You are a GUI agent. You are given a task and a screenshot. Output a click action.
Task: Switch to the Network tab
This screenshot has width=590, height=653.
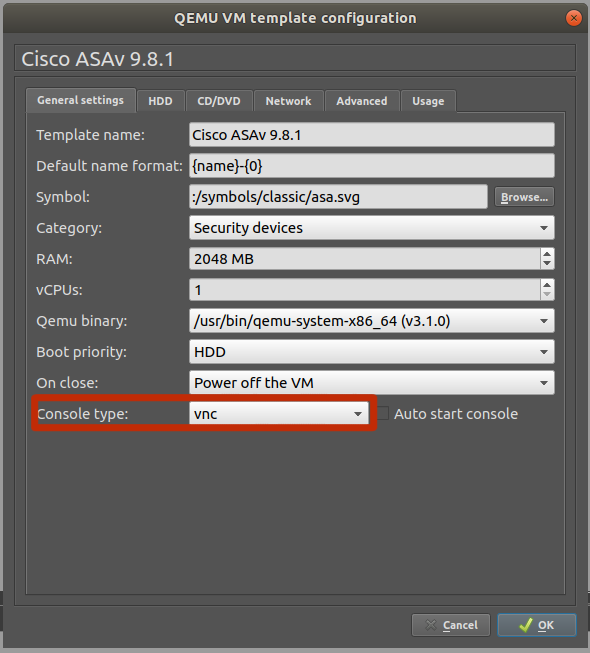(x=289, y=101)
